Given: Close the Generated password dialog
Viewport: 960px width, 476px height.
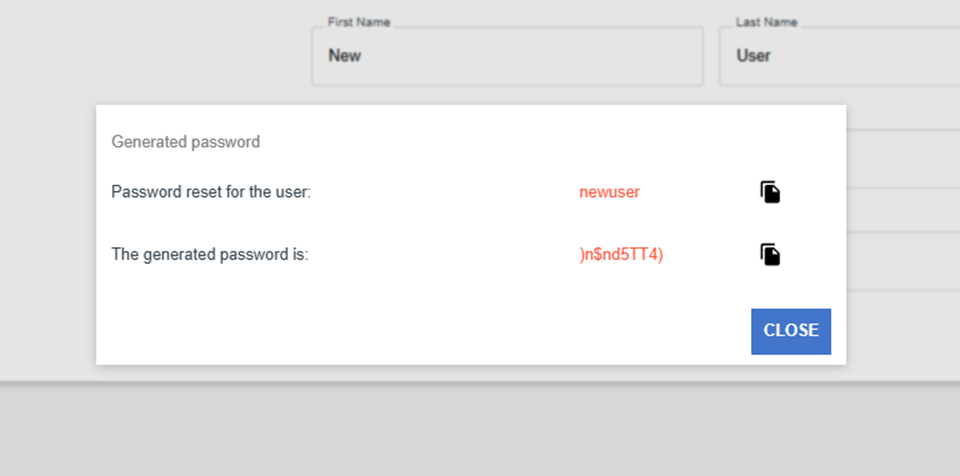Looking at the screenshot, I should point(790,331).
